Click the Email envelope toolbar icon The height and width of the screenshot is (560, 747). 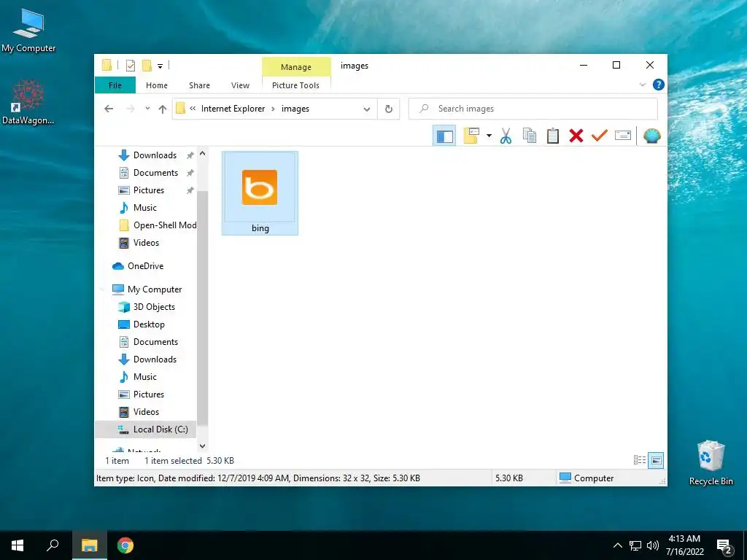623,136
